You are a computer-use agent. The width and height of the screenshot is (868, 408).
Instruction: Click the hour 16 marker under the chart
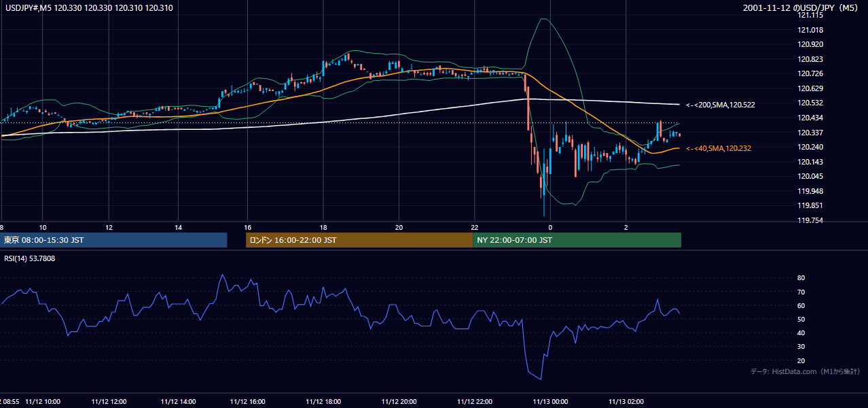(248, 227)
